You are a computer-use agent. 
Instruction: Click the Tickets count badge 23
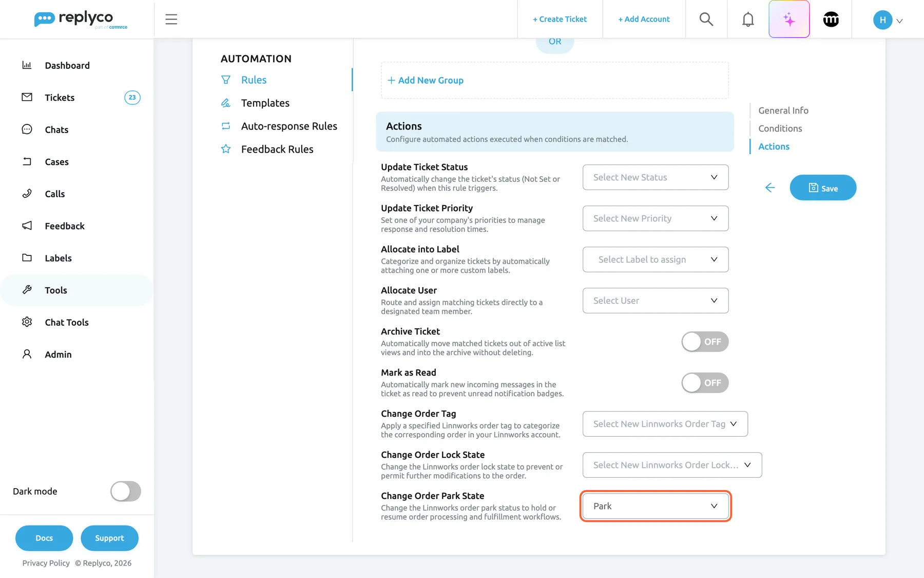tap(132, 97)
